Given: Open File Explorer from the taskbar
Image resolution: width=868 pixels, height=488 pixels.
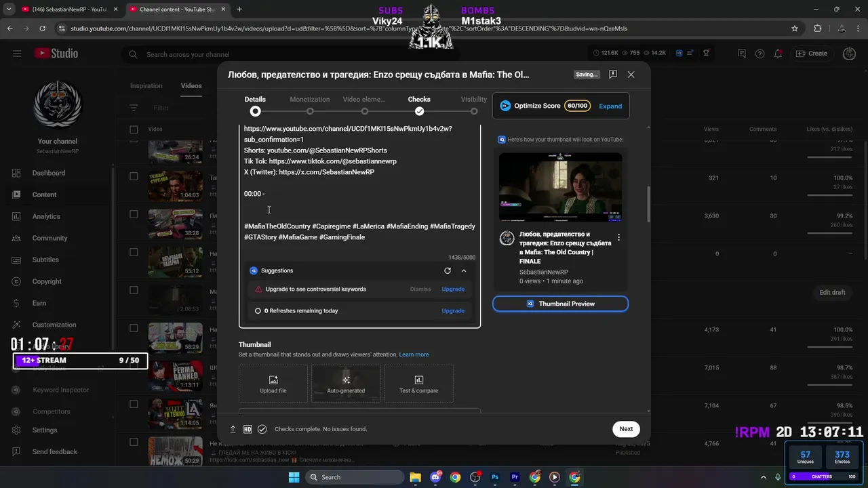Looking at the screenshot, I should [415, 477].
